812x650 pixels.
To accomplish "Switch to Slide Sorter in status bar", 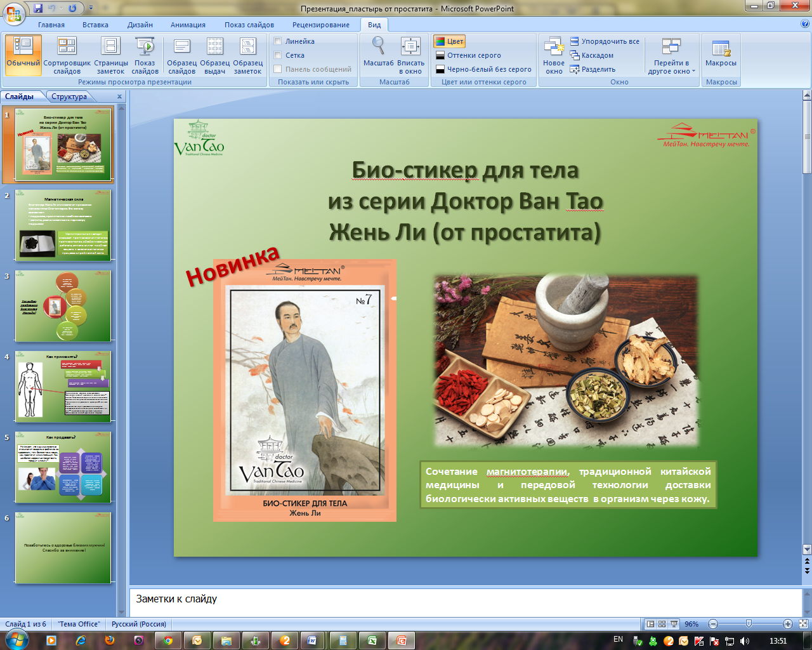I will click(x=662, y=624).
